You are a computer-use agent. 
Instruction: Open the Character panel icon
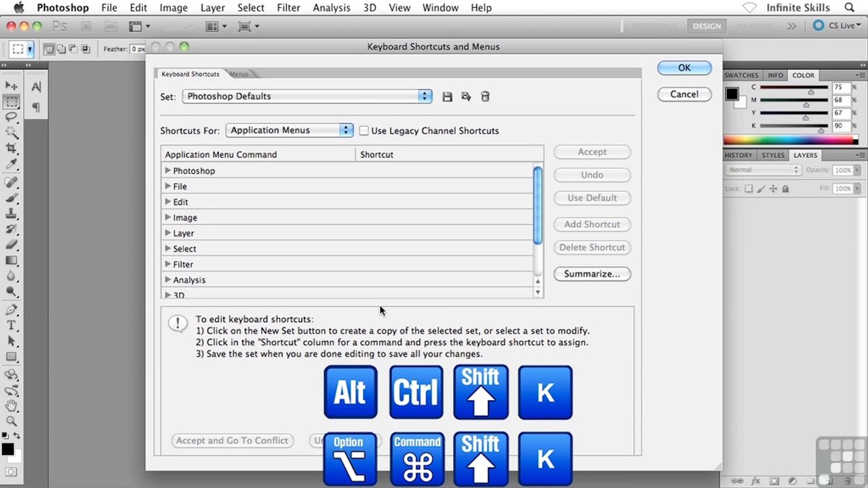point(36,86)
